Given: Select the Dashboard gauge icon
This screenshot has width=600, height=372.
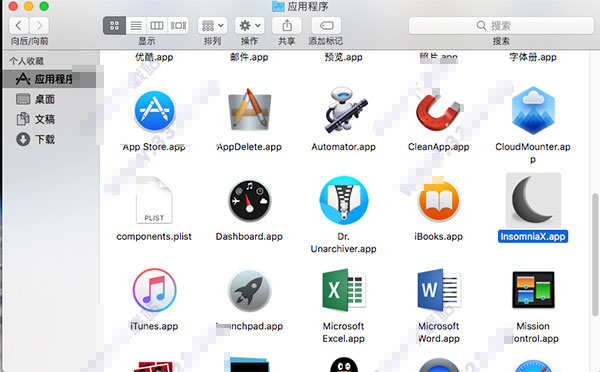Looking at the screenshot, I should point(249,200).
